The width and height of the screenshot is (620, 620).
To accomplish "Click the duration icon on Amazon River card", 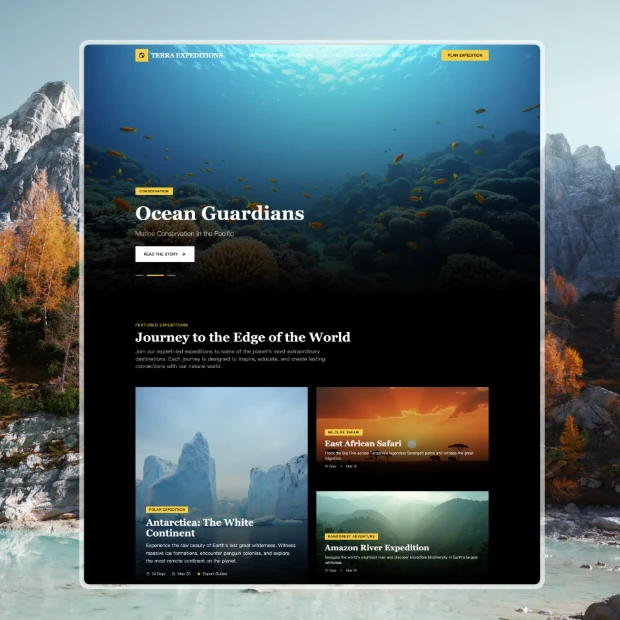I will tap(326, 571).
